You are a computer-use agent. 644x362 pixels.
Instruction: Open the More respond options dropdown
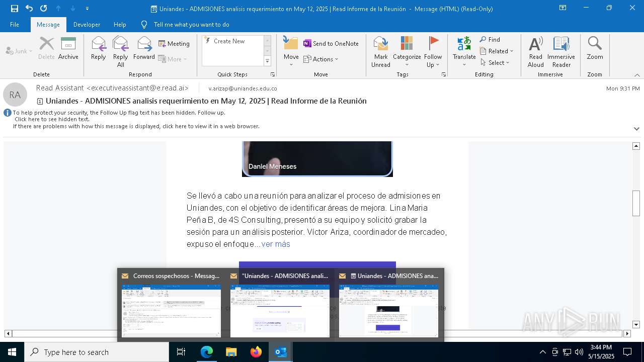(173, 59)
